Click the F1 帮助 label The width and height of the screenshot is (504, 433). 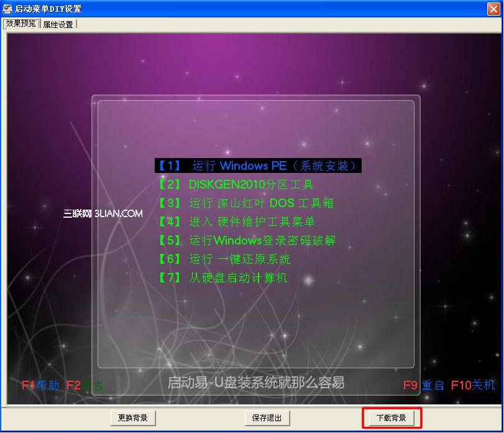(40, 385)
